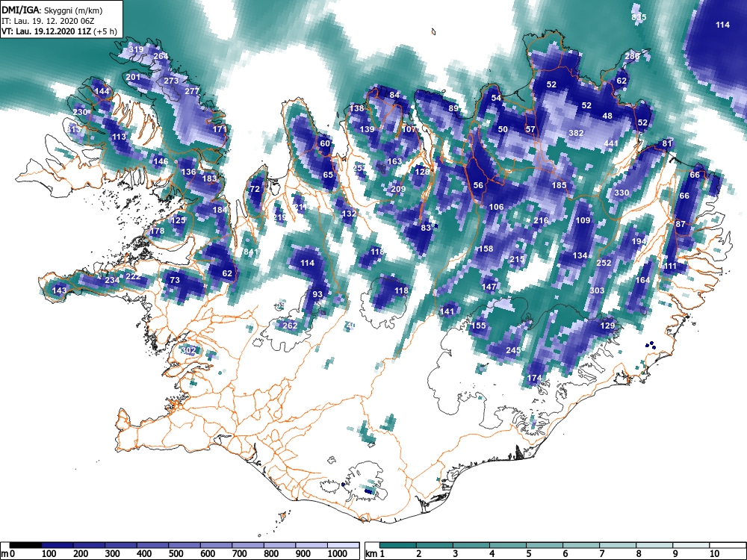Viewport: 747px width, 560px height.
Task: Click the visibility value 302 on the map
Action: point(189,350)
